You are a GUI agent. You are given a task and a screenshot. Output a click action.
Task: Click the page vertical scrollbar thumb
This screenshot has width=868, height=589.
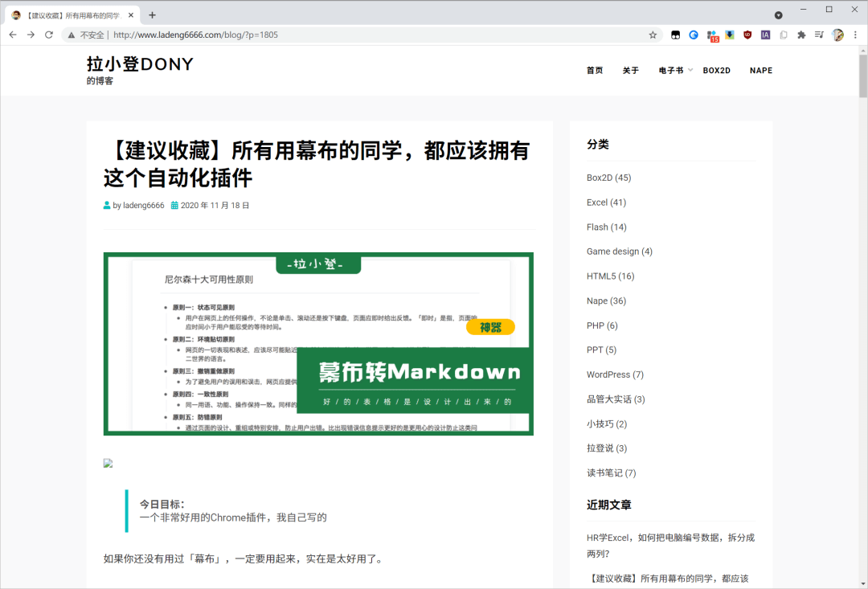(x=862, y=76)
